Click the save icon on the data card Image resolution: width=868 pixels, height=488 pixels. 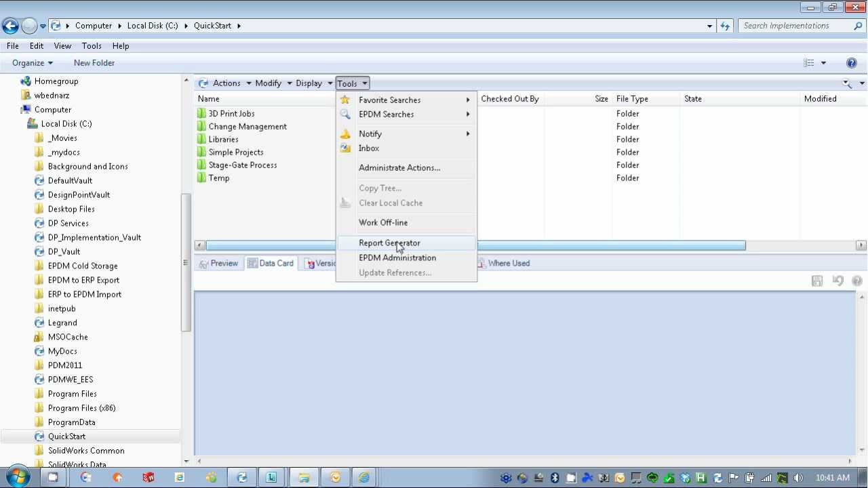pos(817,281)
